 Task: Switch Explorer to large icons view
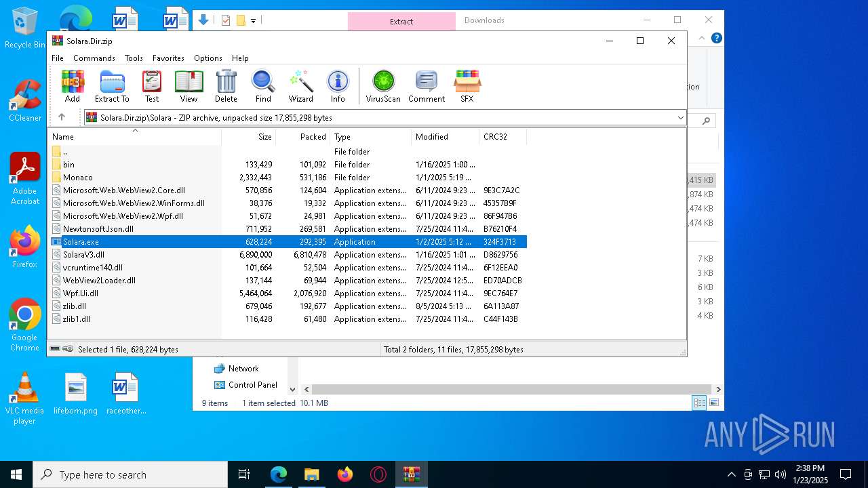point(713,403)
